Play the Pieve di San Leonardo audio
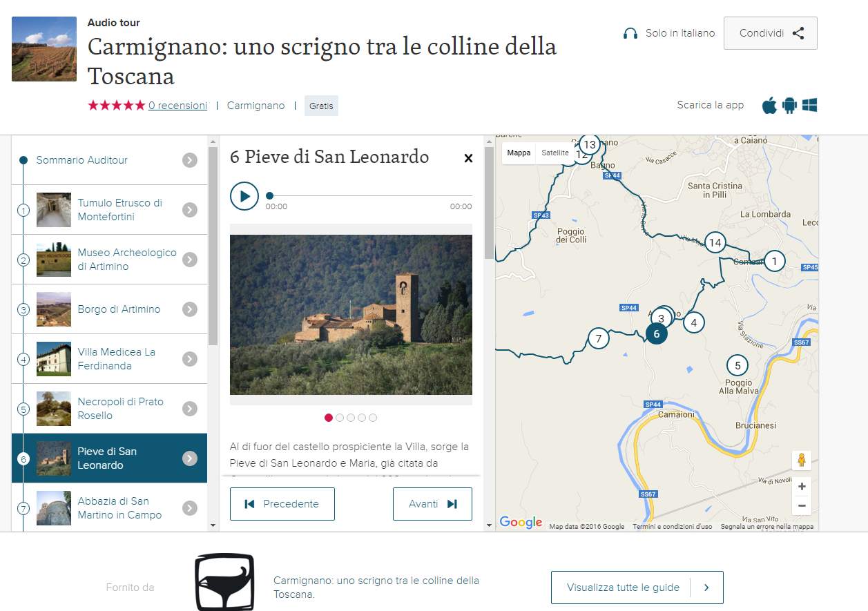 [x=244, y=196]
